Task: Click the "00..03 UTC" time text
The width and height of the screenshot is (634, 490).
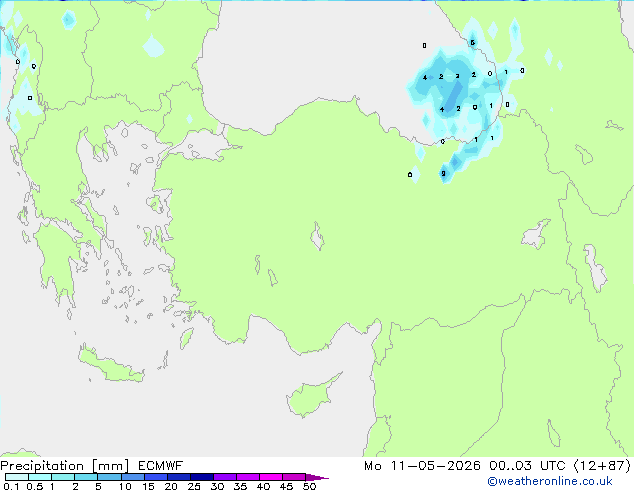Action: pyautogui.click(x=526, y=466)
